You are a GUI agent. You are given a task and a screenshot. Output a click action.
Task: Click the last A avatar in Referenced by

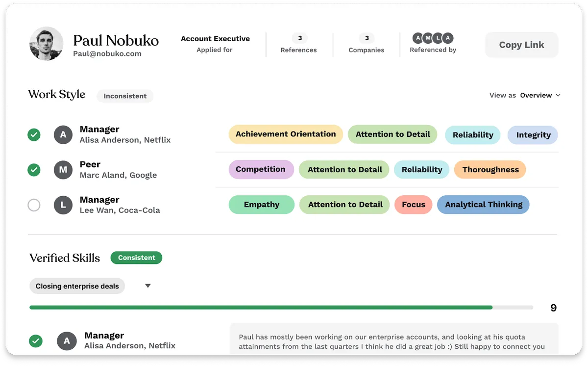coord(448,38)
